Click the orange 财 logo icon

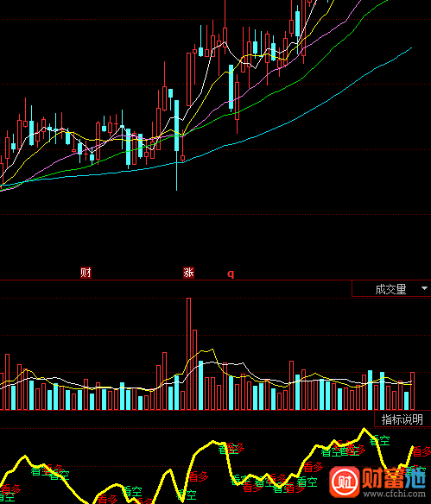[x=345, y=482]
